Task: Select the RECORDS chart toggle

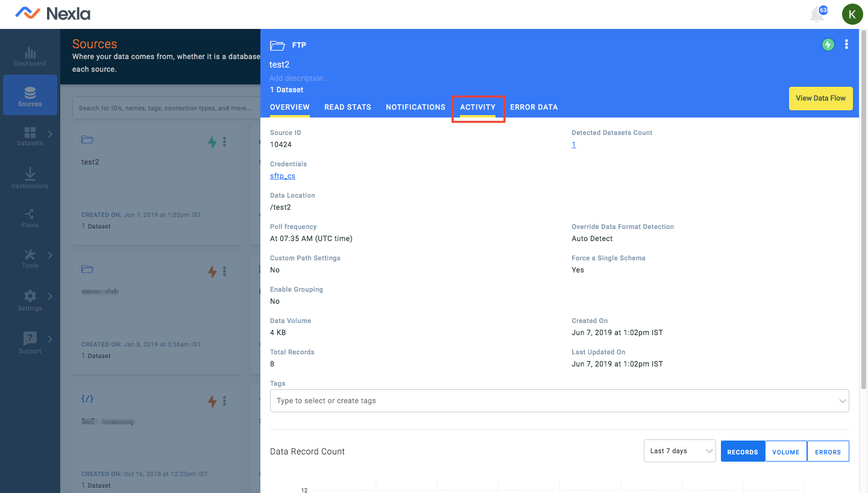Action: click(743, 451)
